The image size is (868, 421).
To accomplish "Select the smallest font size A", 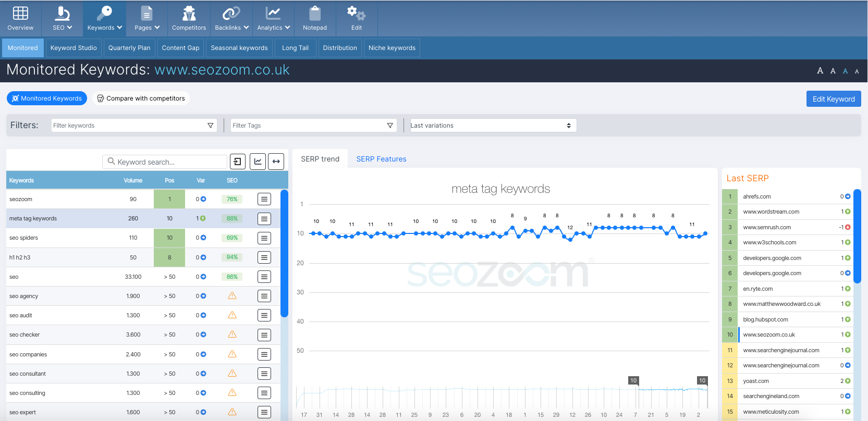I will [x=857, y=71].
